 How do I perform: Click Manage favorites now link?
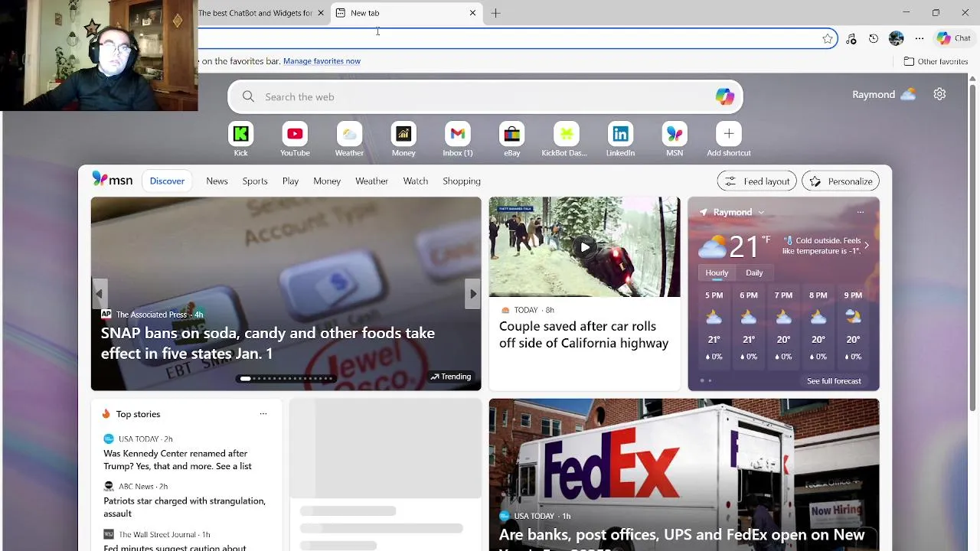[x=322, y=61]
